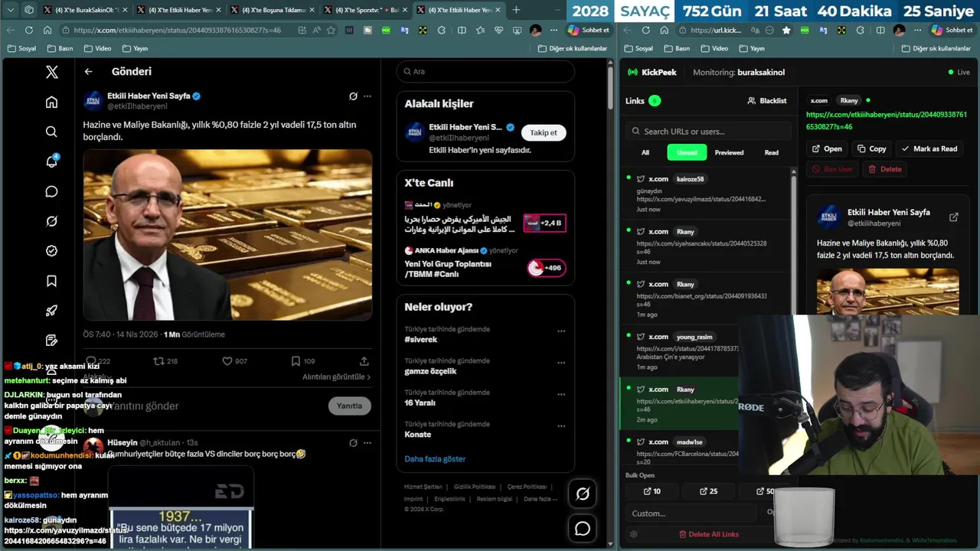This screenshot has width=980, height=551.
Task: Open the X home feed icon
Action: coord(51,102)
